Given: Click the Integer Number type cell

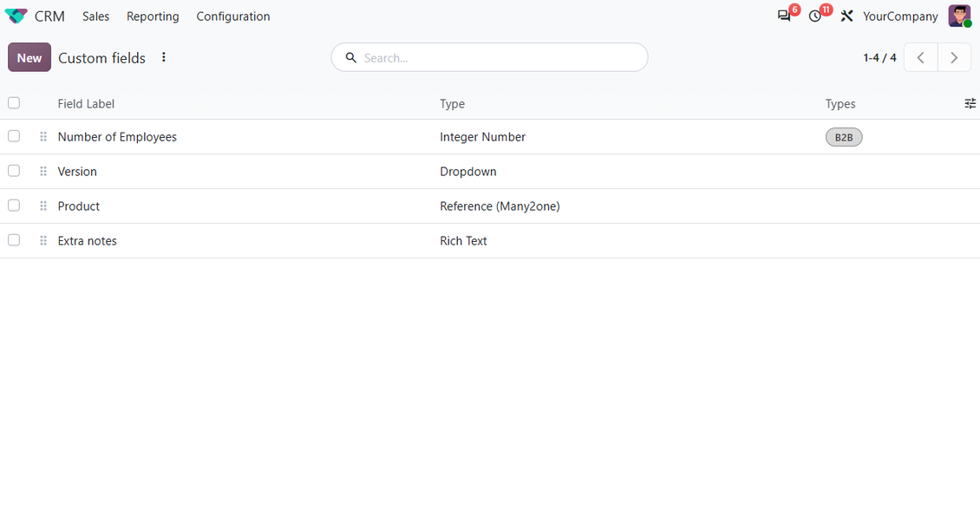Looking at the screenshot, I should coord(482,137).
